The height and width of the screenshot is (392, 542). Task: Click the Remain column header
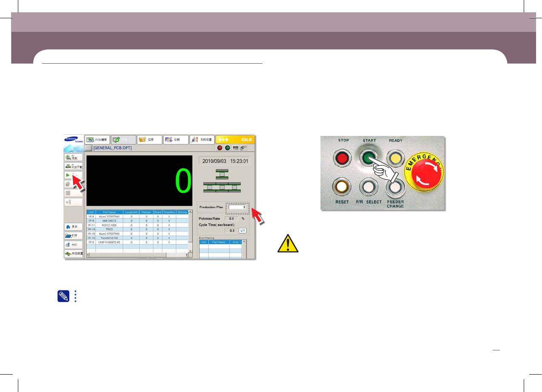(147, 212)
